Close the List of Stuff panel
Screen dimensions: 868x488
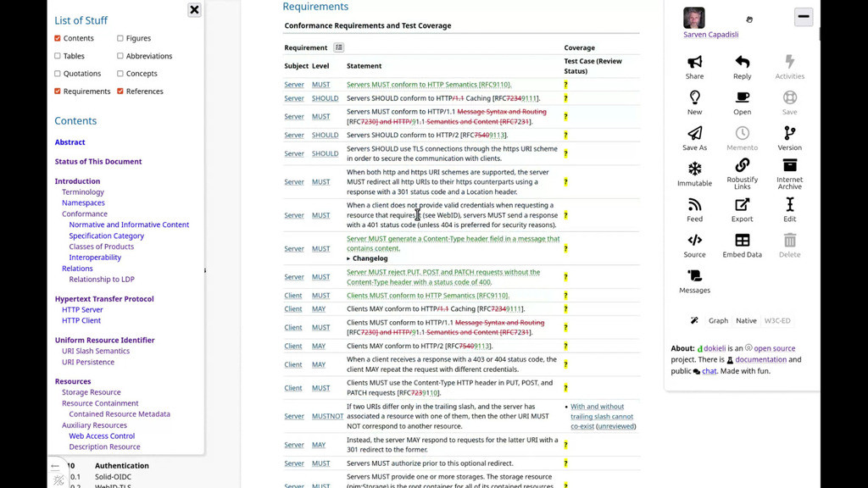(194, 10)
